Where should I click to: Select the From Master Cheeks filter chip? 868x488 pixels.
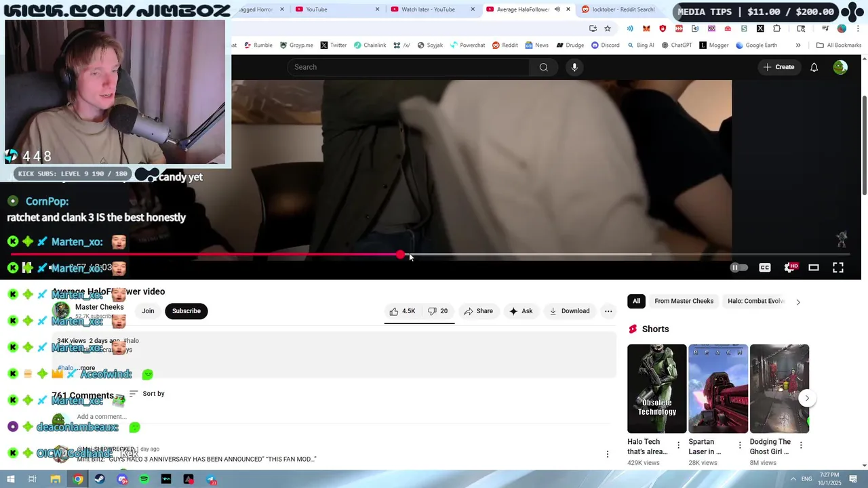684,301
